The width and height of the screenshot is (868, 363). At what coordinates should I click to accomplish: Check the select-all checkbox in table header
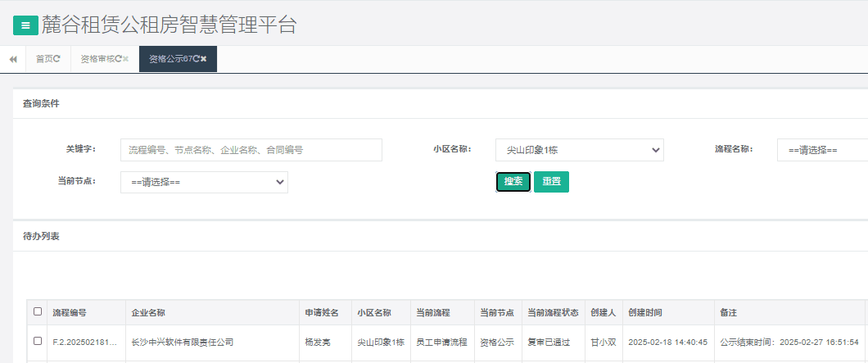coord(38,311)
